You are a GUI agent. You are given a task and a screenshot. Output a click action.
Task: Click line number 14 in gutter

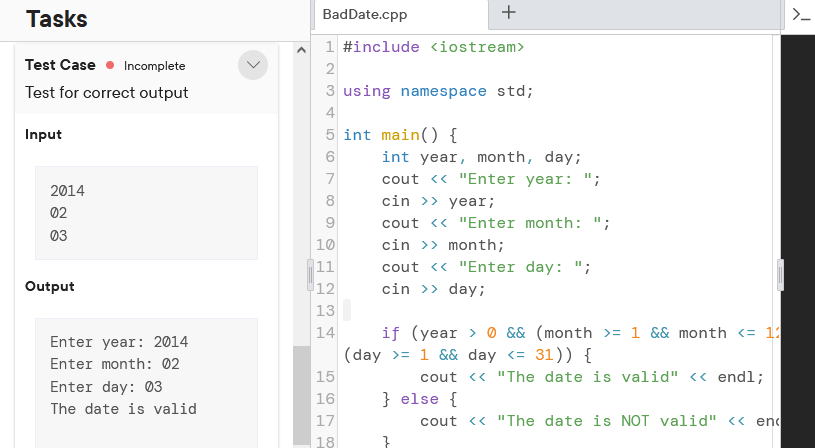pyautogui.click(x=325, y=333)
